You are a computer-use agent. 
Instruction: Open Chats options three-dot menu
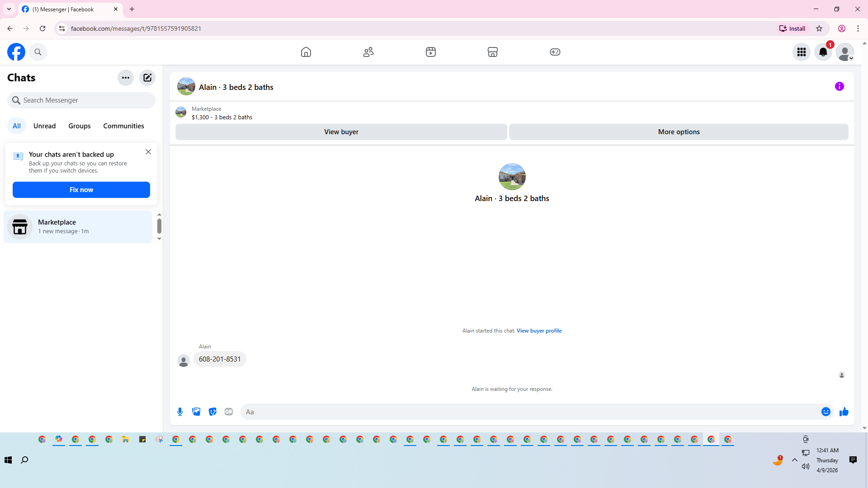[x=126, y=78]
